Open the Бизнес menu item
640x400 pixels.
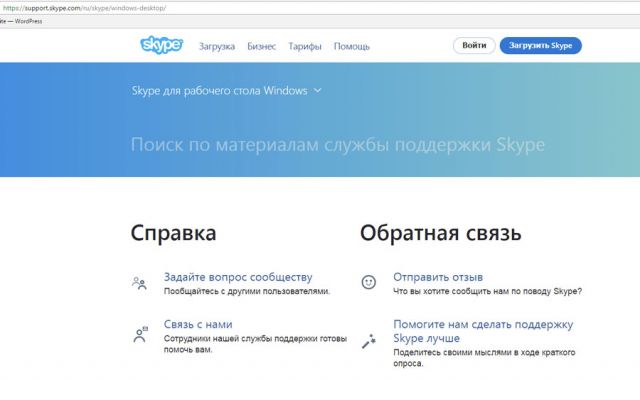click(x=261, y=47)
